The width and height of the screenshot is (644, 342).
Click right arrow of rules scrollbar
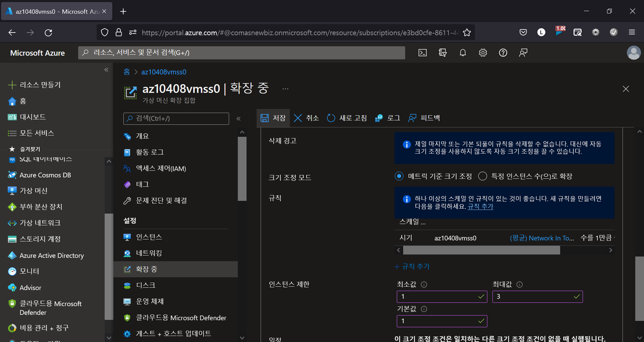click(x=611, y=250)
